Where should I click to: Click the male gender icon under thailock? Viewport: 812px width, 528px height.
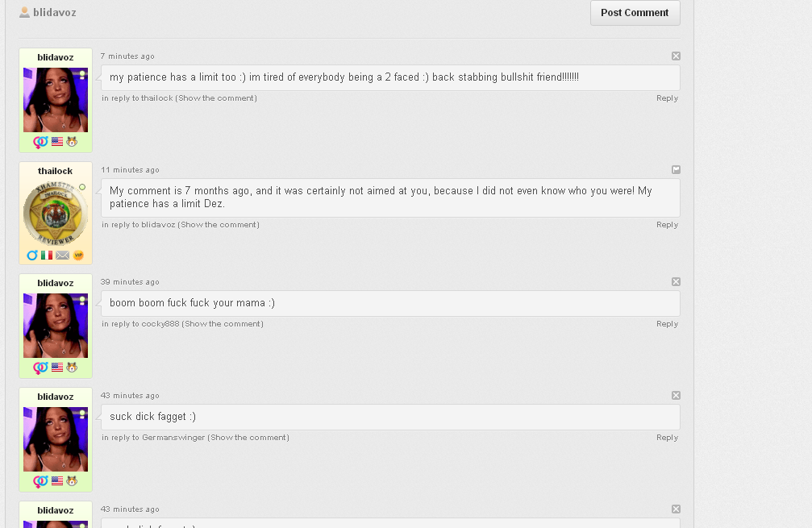[32, 256]
